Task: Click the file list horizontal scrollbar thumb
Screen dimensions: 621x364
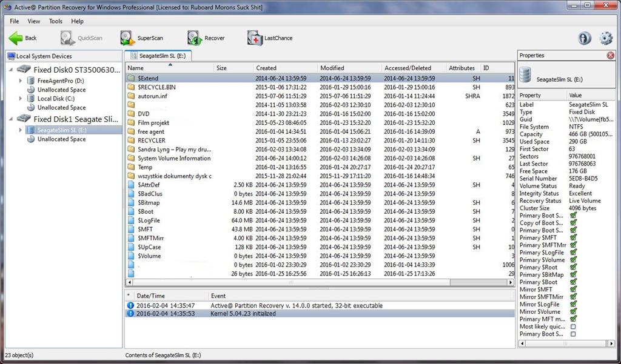Action: click(291, 282)
